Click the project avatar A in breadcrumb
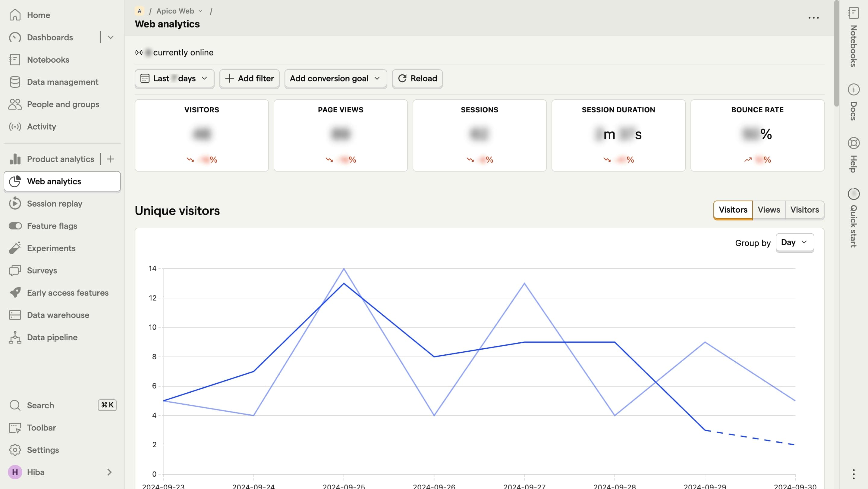Screen dimensions: 868x489 [x=140, y=11]
